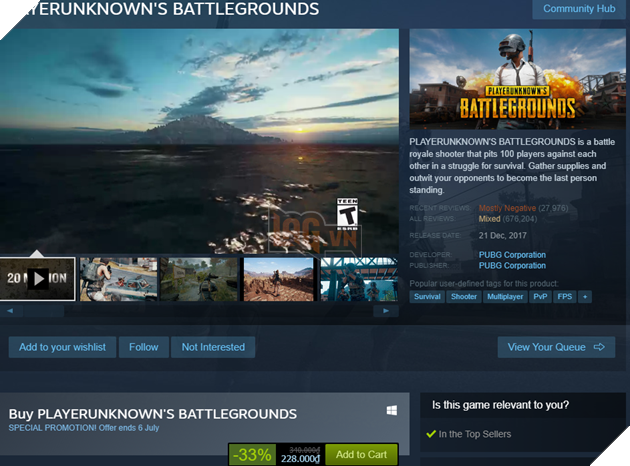
Task: Select the blue scaffolding screenshot thumbnail
Action: (x=358, y=279)
